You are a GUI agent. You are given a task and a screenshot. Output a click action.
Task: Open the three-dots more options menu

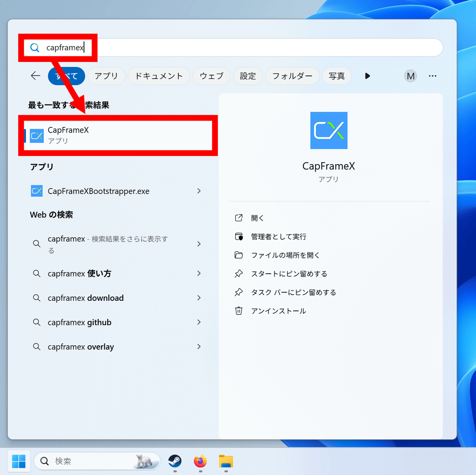(432, 76)
